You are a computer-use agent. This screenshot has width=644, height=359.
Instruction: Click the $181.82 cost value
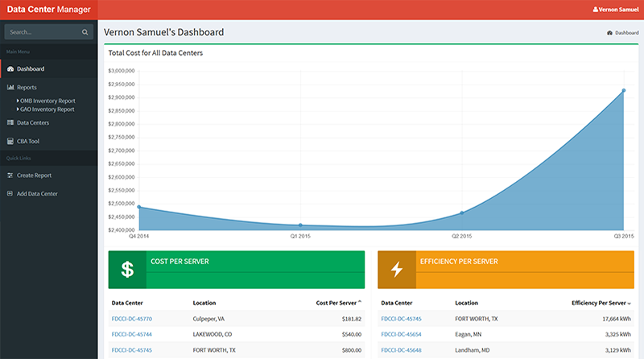pos(352,319)
